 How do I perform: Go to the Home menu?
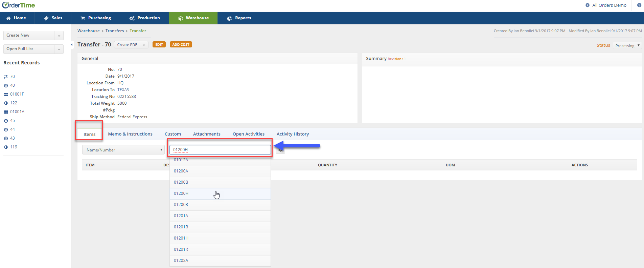point(17,18)
